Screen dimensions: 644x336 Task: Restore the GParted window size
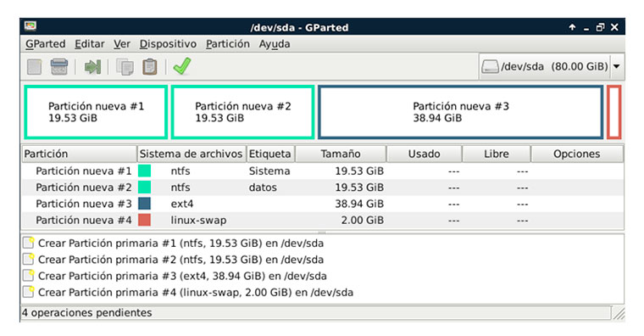click(600, 27)
